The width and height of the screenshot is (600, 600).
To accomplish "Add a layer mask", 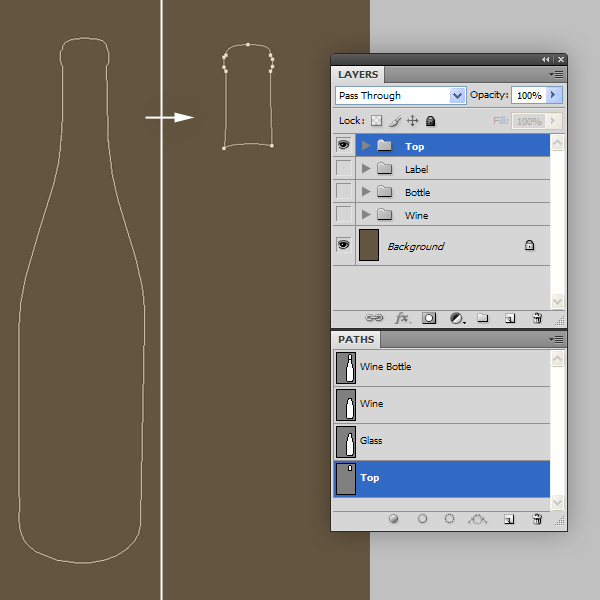I will [429, 318].
